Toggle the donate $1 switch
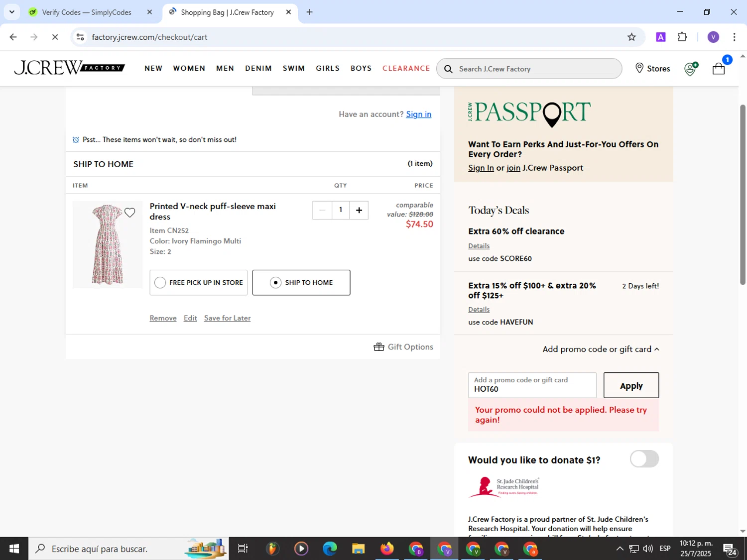 [644, 459]
